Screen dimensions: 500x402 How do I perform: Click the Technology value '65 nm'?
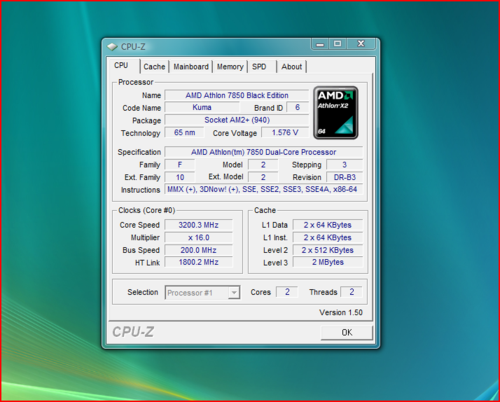[184, 133]
